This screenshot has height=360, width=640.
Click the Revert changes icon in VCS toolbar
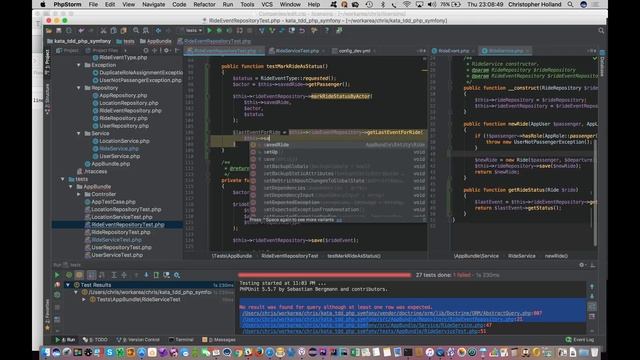coord(302,31)
